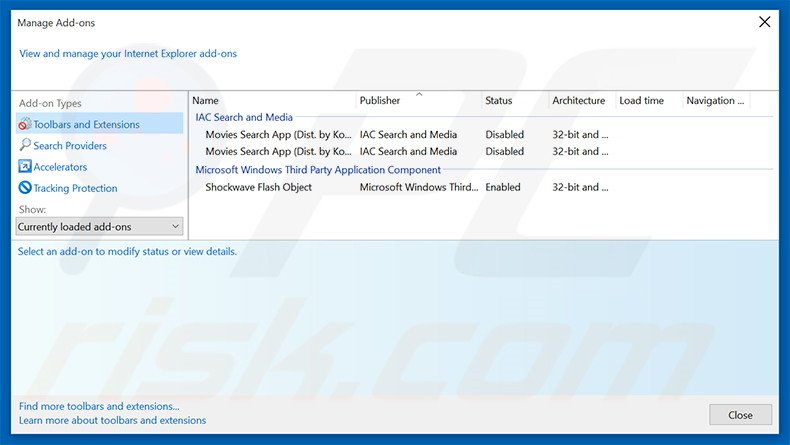
Task: Select Search Providers add-on type
Action: 70,146
